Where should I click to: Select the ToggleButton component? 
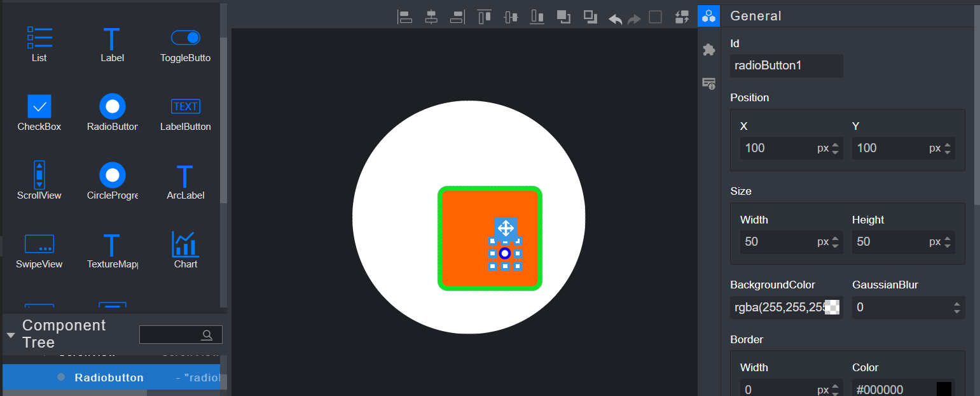(x=185, y=45)
